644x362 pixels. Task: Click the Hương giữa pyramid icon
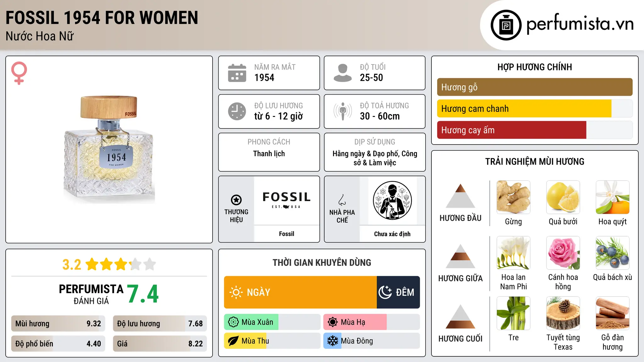tap(460, 256)
